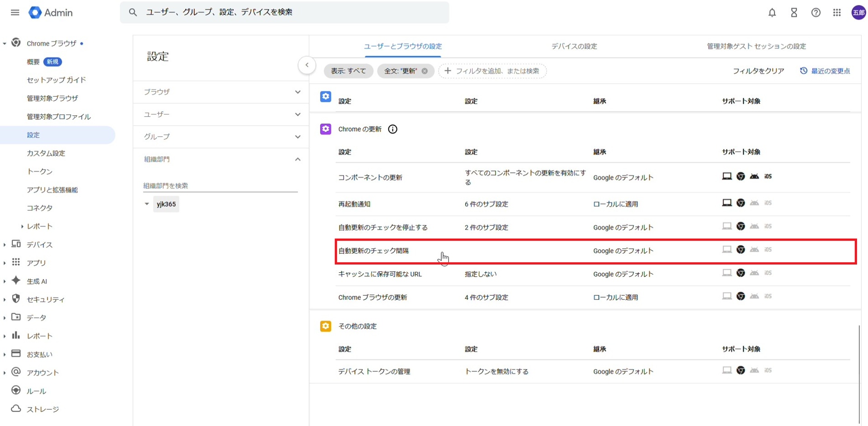Open 最近の変更点 link

click(x=825, y=71)
